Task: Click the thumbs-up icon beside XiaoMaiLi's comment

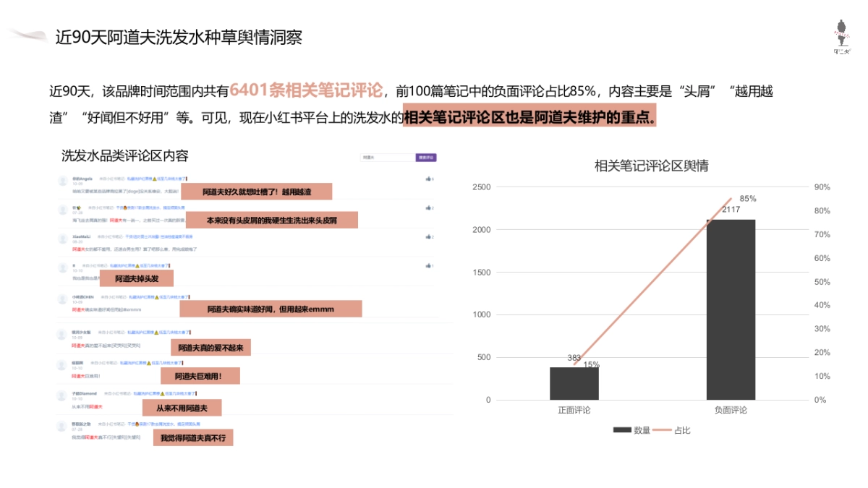Action: (x=427, y=235)
